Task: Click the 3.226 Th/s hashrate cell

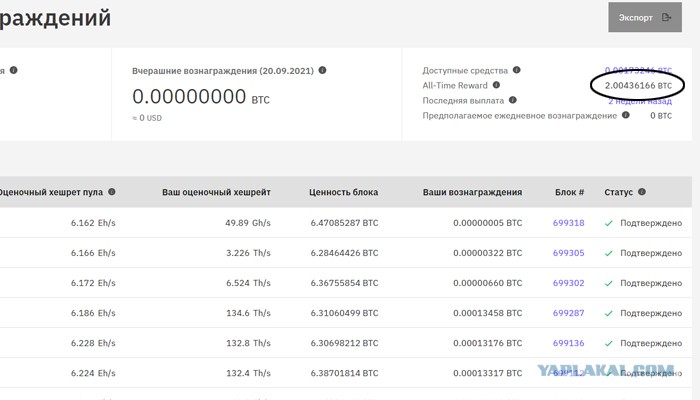Action: pos(248,253)
